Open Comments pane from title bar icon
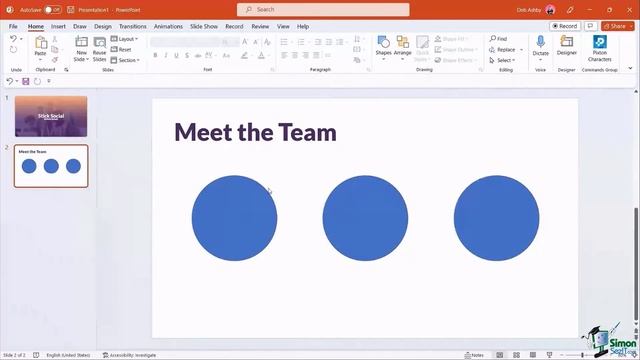This screenshot has height=360, width=640. tap(590, 26)
